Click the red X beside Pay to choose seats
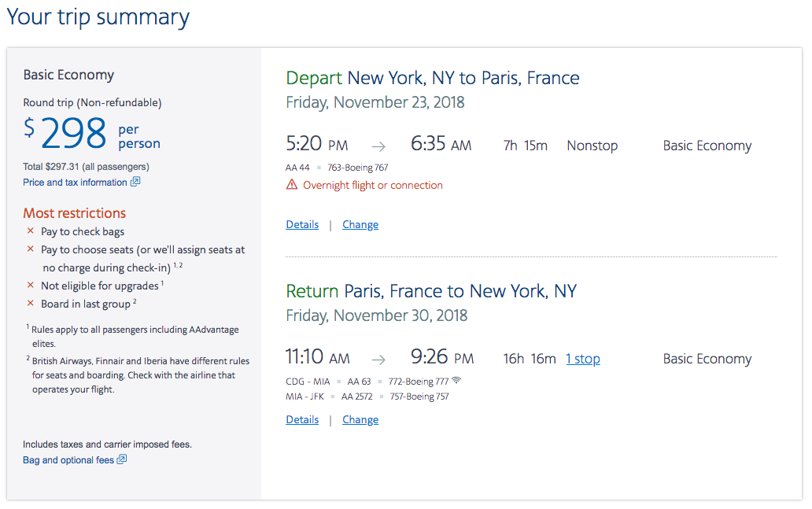This screenshot has height=509, width=812. click(31, 249)
